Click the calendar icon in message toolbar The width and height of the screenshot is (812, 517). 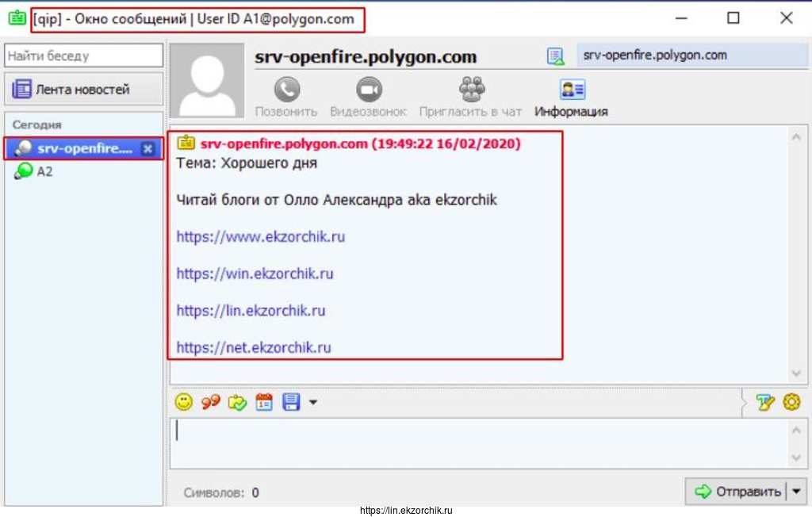264,402
